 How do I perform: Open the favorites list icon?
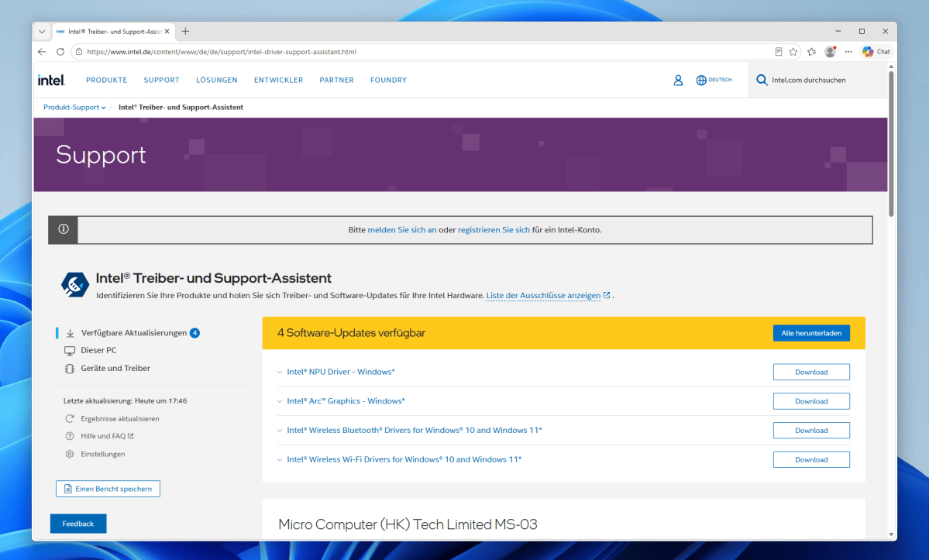pyautogui.click(x=812, y=51)
